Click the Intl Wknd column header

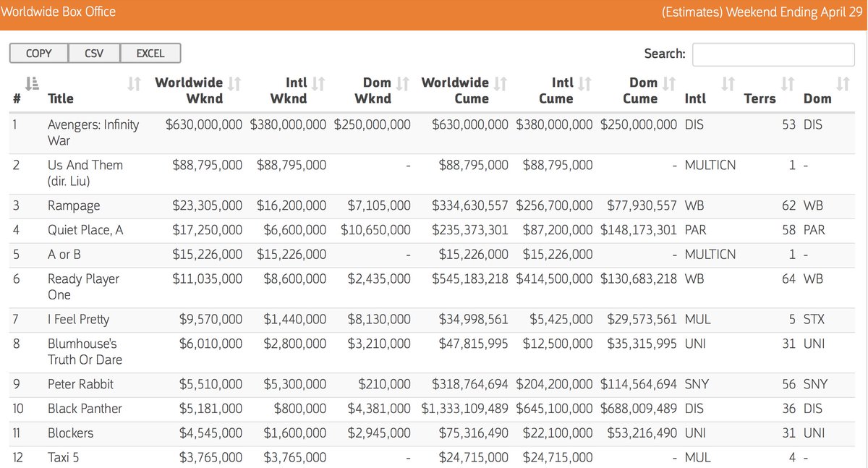(x=289, y=90)
